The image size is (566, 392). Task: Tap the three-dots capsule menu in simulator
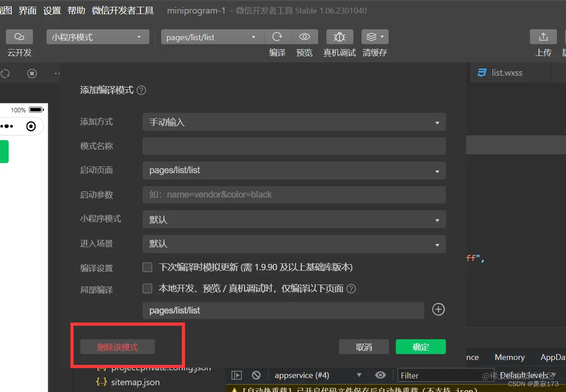click(x=7, y=126)
